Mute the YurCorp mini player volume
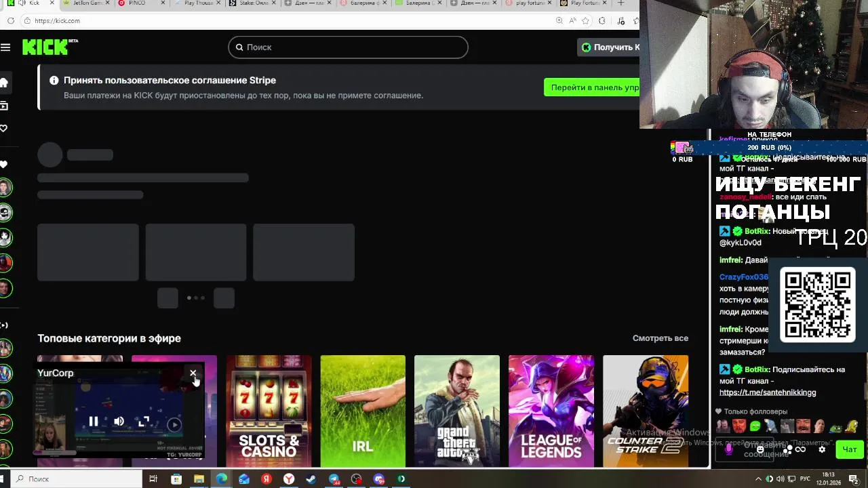Viewport: 868px width, 488px height. [119, 422]
